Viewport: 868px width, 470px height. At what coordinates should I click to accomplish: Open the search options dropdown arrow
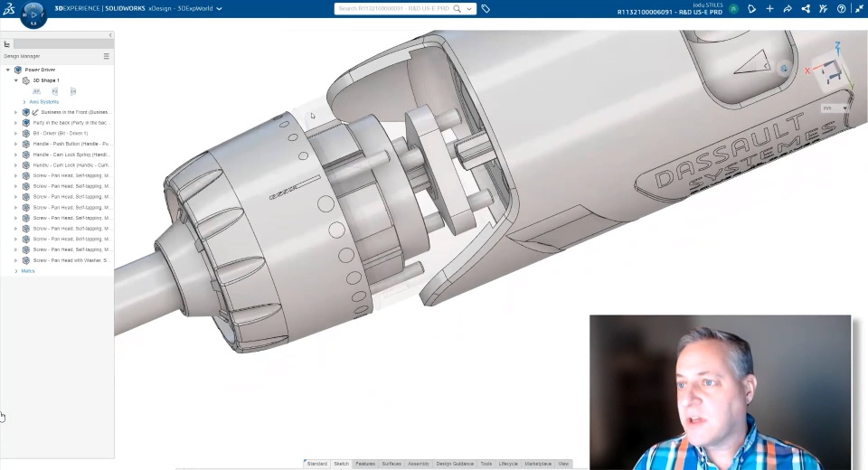(469, 9)
